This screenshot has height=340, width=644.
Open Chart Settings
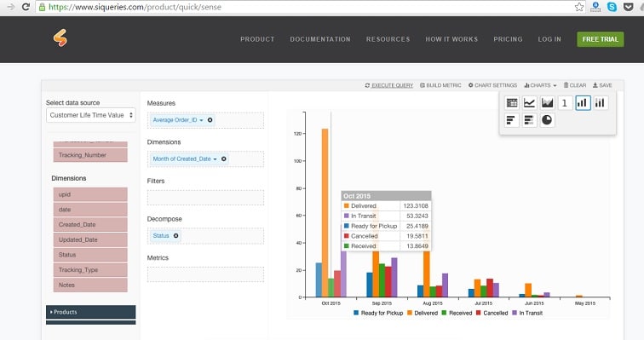492,85
